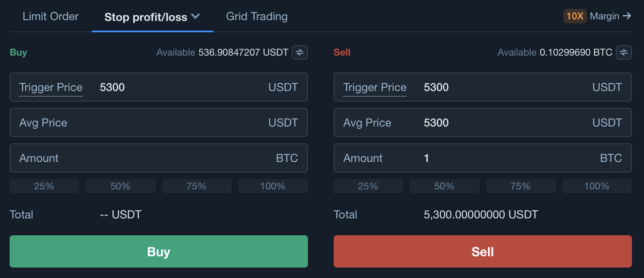The image size is (644, 278).
Task: Select 75% of the Sell amount
Action: coord(520,186)
